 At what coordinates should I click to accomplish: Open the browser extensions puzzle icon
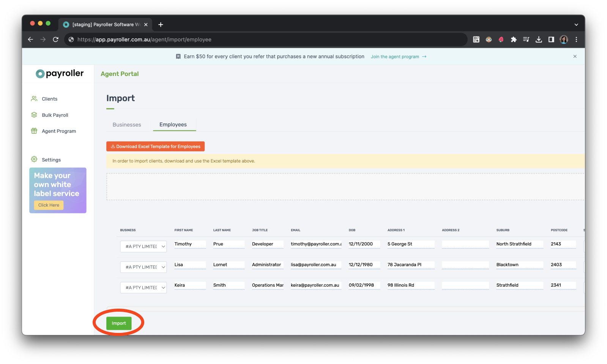[x=514, y=39]
